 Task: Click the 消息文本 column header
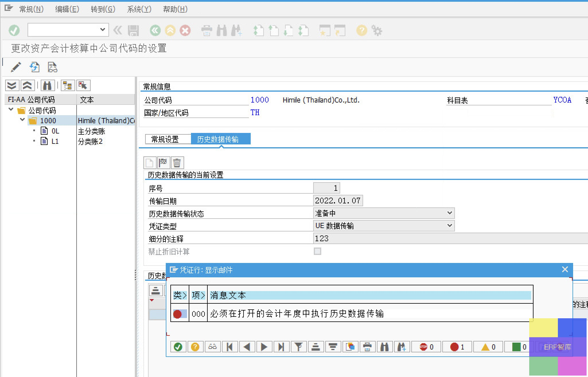(370, 295)
